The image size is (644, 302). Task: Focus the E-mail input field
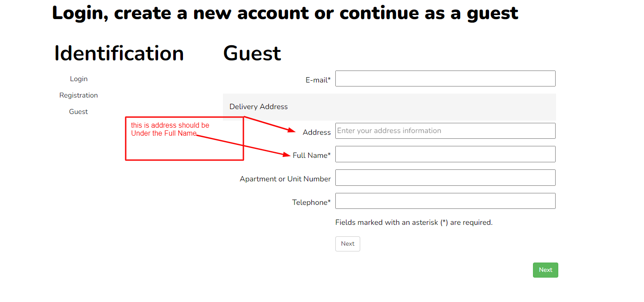(445, 78)
